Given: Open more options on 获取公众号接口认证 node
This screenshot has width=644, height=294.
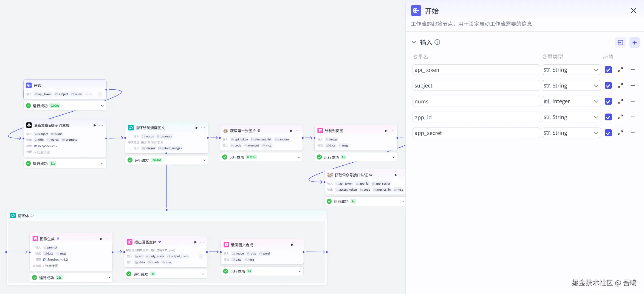Looking at the screenshot, I should pos(402,175).
